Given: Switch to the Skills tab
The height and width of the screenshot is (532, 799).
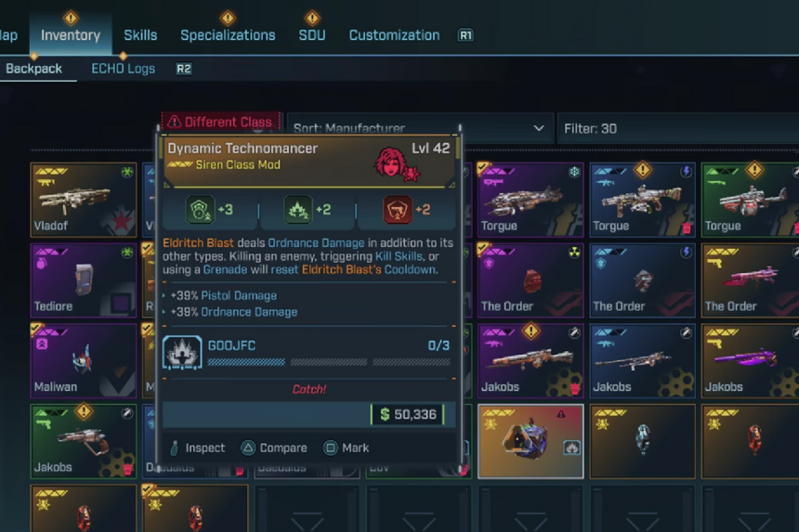Looking at the screenshot, I should 140,35.
